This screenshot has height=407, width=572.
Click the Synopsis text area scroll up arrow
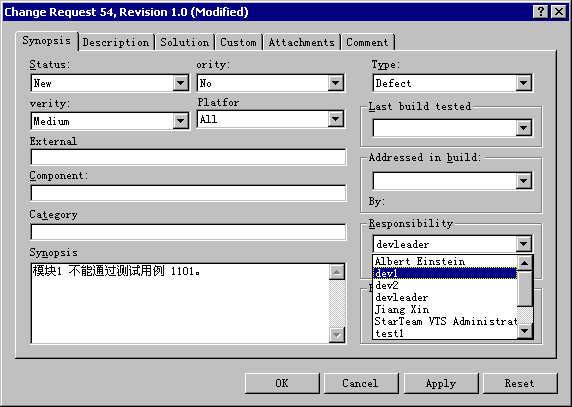pos(337,272)
